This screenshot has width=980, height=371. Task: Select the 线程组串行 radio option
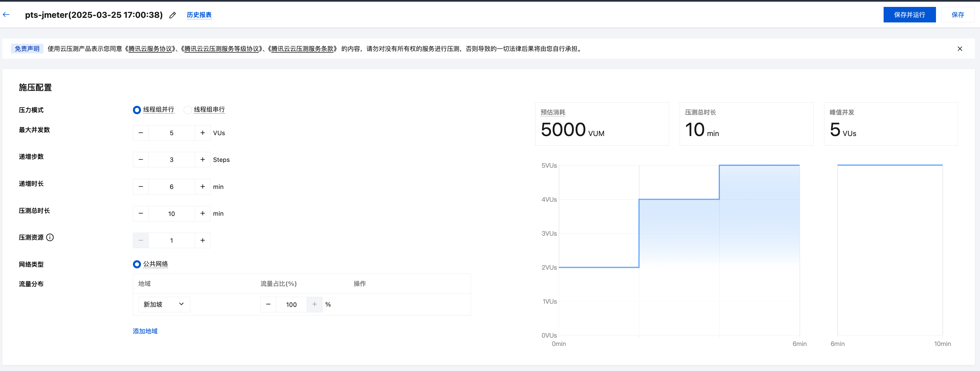[x=188, y=110]
